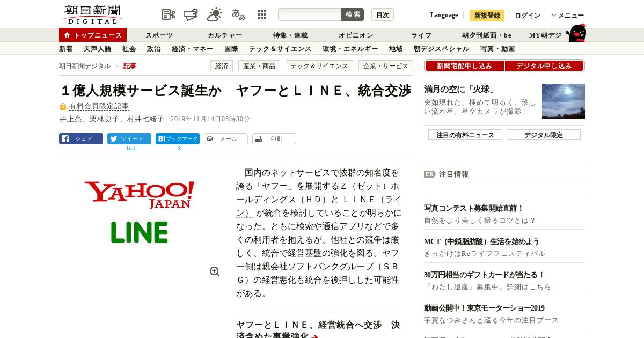Print the article
The width and height of the screenshot is (644, 338).
274,139
